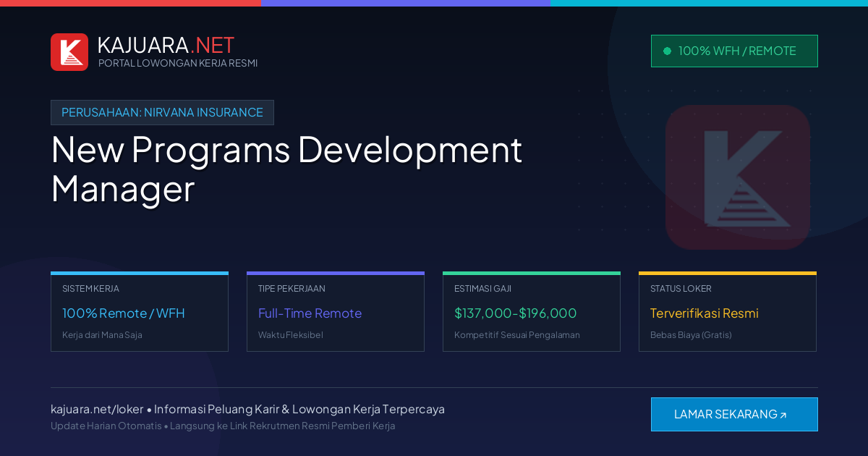868x456 pixels.
Task: Click the LAMAR SEKARANG button
Action: pos(734,414)
